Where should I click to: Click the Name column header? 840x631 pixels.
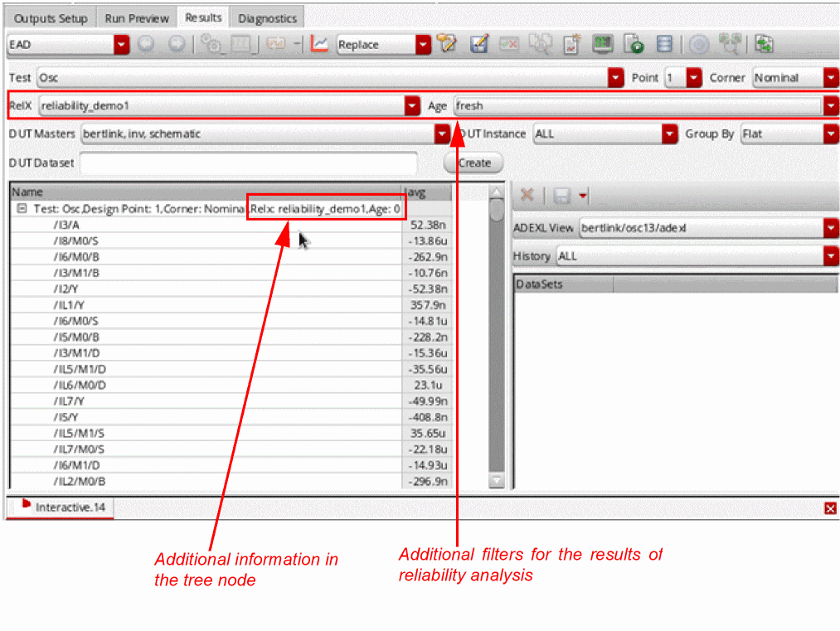[206, 192]
